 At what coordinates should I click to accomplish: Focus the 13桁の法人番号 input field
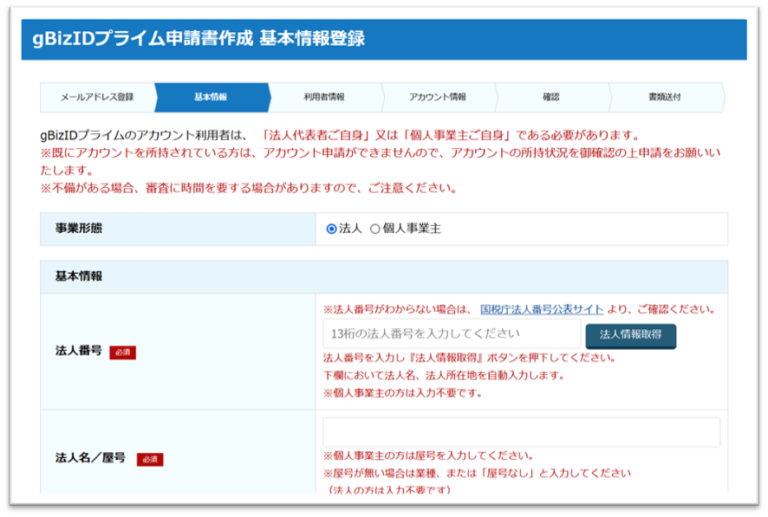(450, 334)
